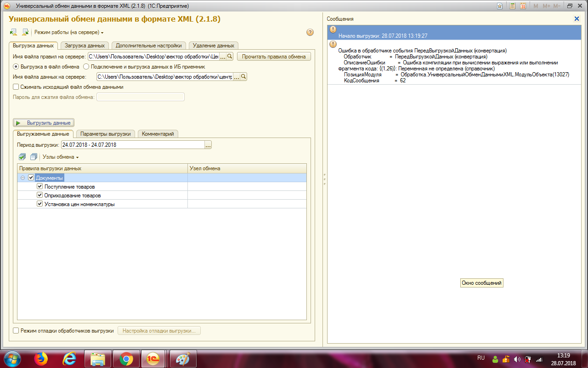Screen dimensions: 588x368
Task: Click the help question mark icon
Action: coord(310,32)
